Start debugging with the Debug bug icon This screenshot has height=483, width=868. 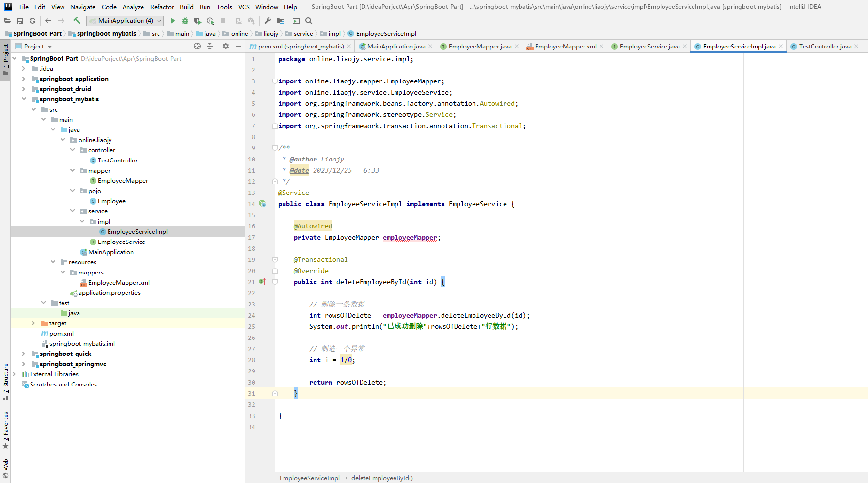coord(185,21)
